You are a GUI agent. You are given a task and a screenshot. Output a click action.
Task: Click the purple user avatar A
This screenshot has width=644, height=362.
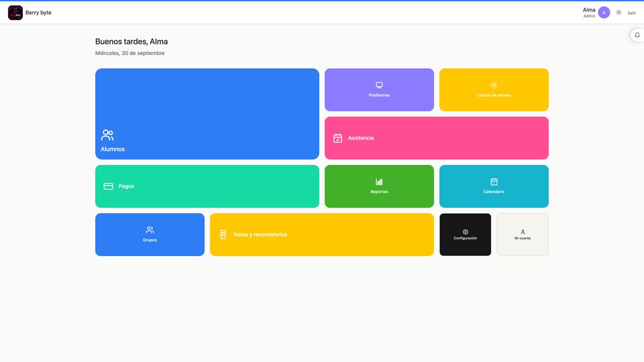tap(604, 13)
